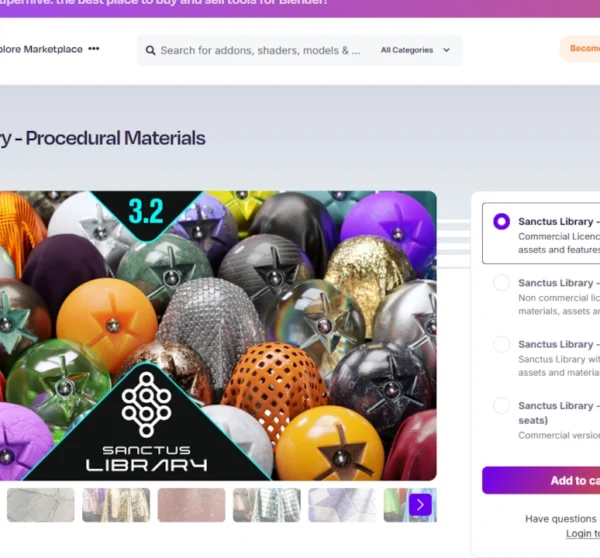View the pink speckled surface thumbnail
The image size is (600, 558).
(191, 505)
